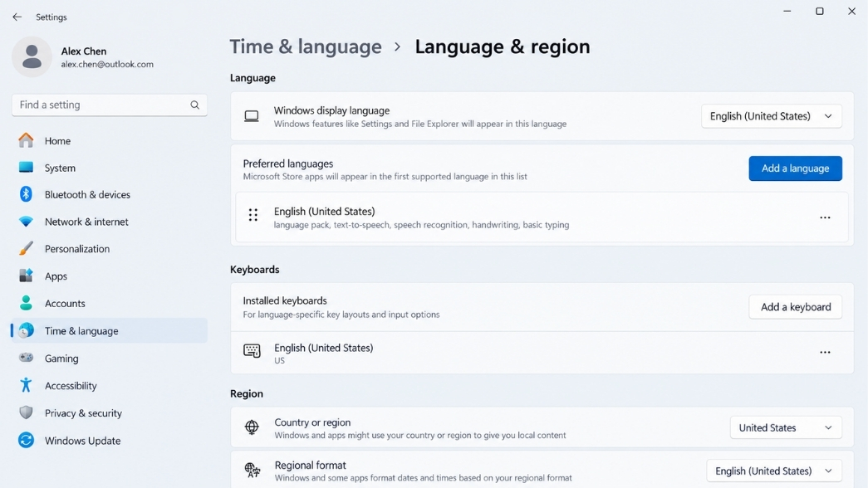Open more options for preferred English language
Viewport: 868px width, 488px height.
[x=825, y=217]
